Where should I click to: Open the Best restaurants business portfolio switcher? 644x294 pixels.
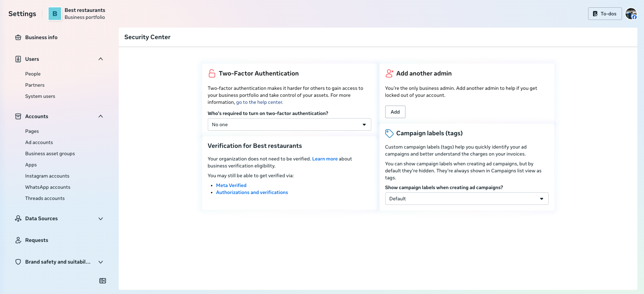[x=77, y=14]
